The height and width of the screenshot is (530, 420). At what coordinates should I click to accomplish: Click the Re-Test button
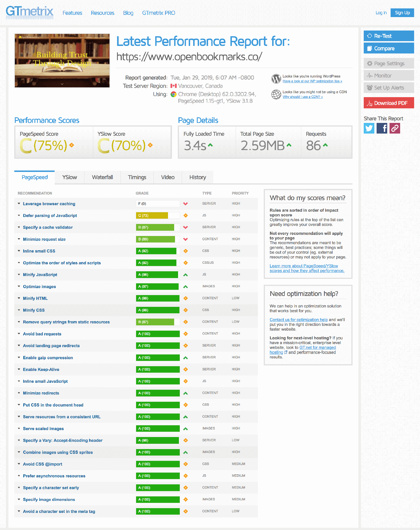[389, 36]
